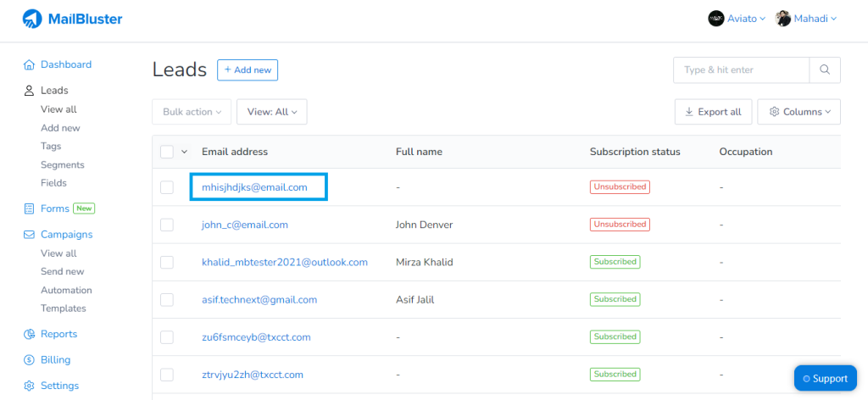
Task: Click Mahadi's profile picture
Action: coord(782,19)
